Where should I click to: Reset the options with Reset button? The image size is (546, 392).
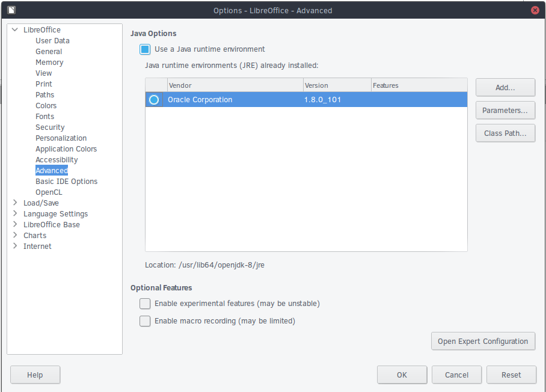point(511,375)
